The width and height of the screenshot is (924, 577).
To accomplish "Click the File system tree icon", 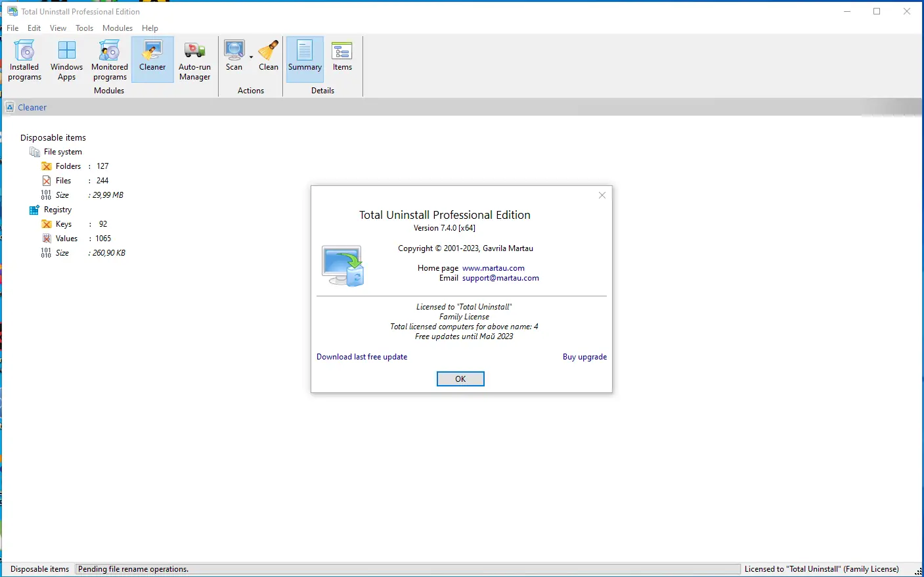I will pos(35,152).
